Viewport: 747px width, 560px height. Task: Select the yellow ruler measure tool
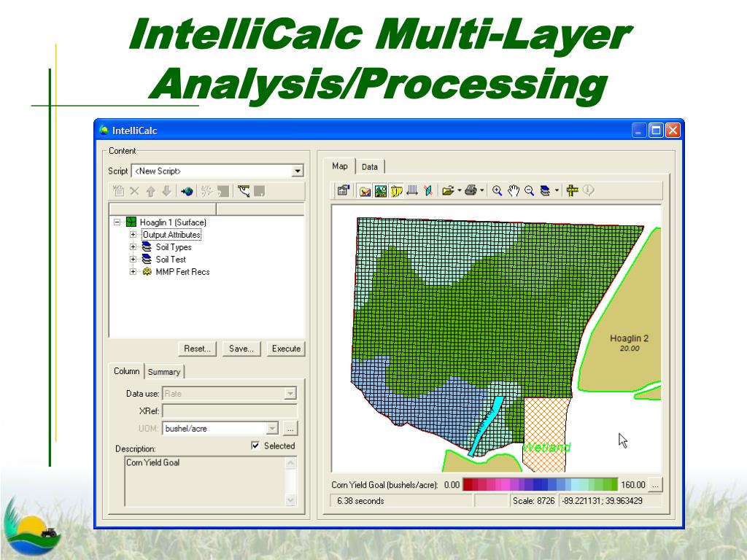click(572, 191)
